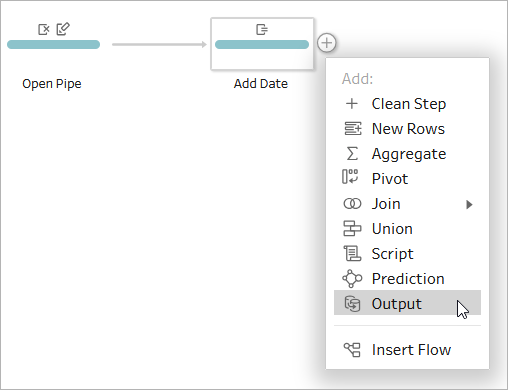The image size is (508, 390).
Task: Expand the Join submenu arrow
Action: [469, 204]
